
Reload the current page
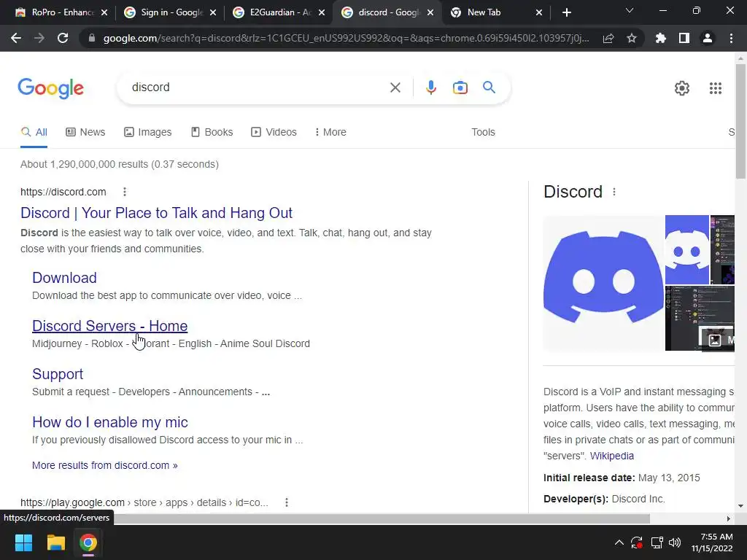pyautogui.click(x=63, y=38)
